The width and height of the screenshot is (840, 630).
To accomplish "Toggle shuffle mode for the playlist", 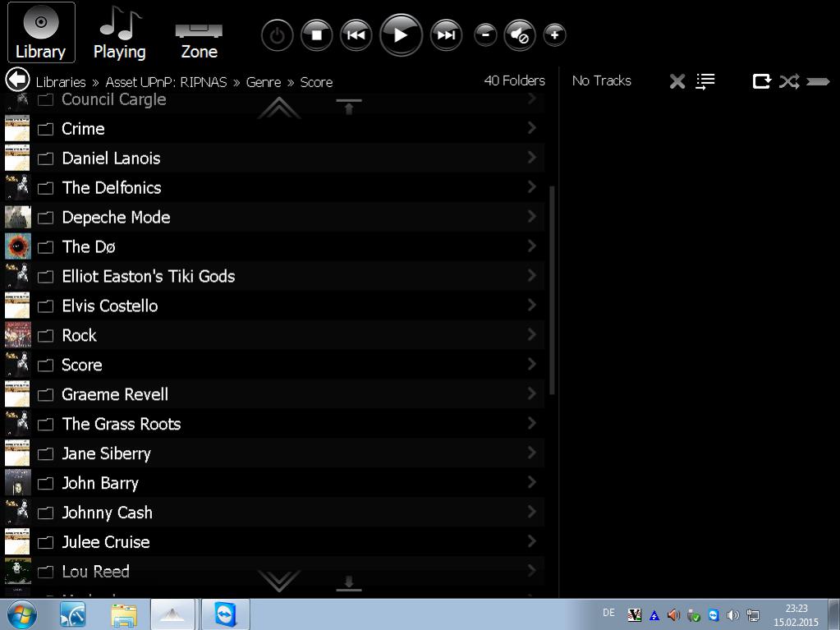I will point(789,81).
